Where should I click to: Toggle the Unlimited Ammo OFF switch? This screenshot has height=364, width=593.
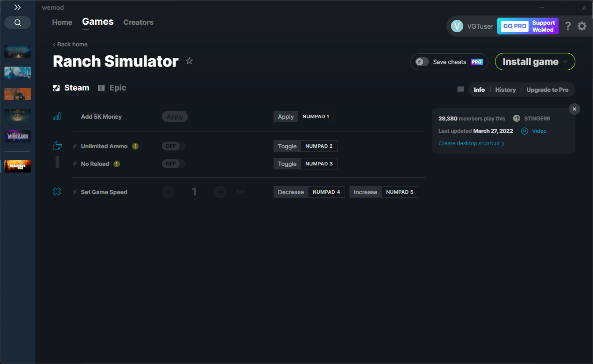coord(174,146)
